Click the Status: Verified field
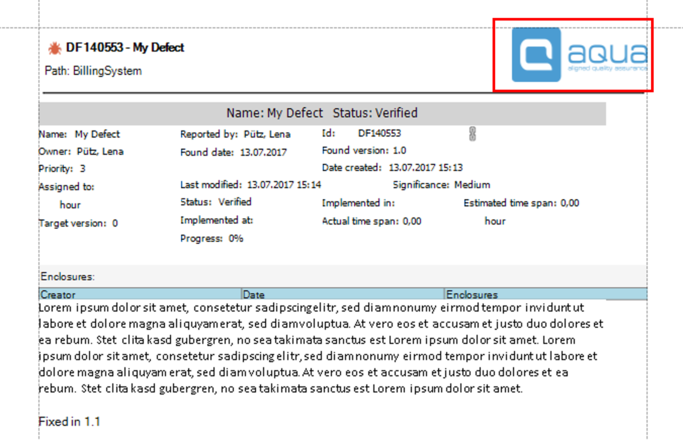Image resolution: width=683 pixels, height=440 pixels. tap(216, 202)
